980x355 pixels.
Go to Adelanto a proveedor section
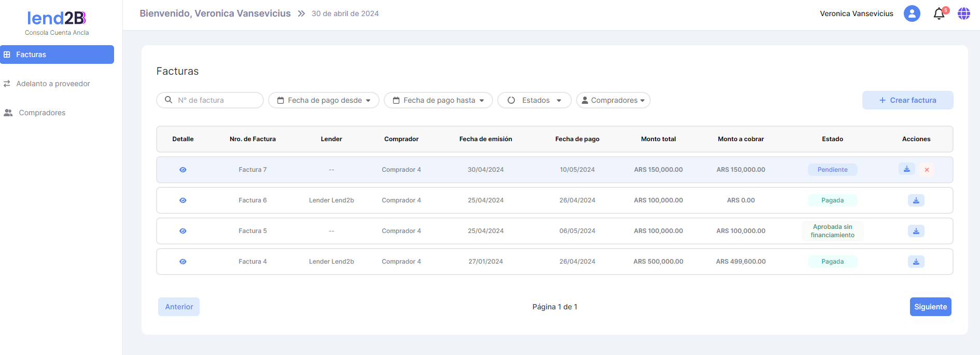click(53, 84)
